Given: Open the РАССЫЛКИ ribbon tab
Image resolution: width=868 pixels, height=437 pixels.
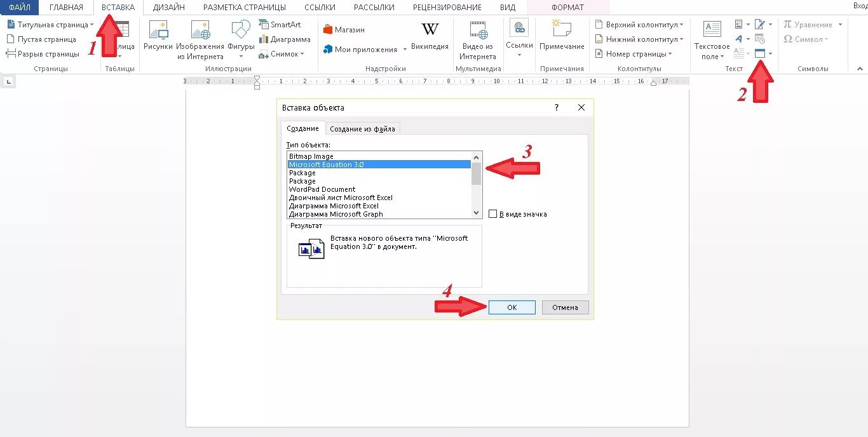Looking at the screenshot, I should coord(374,8).
